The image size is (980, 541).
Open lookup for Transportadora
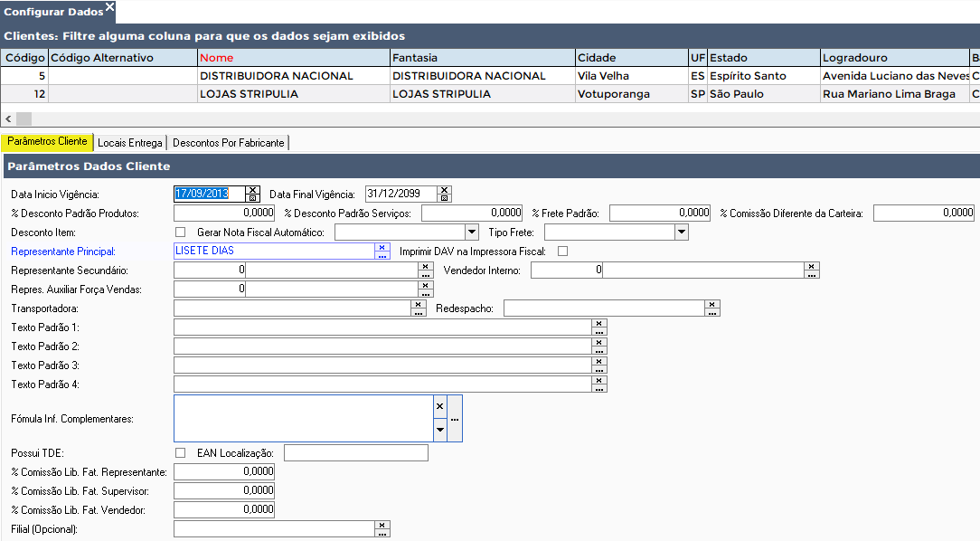pos(418,312)
